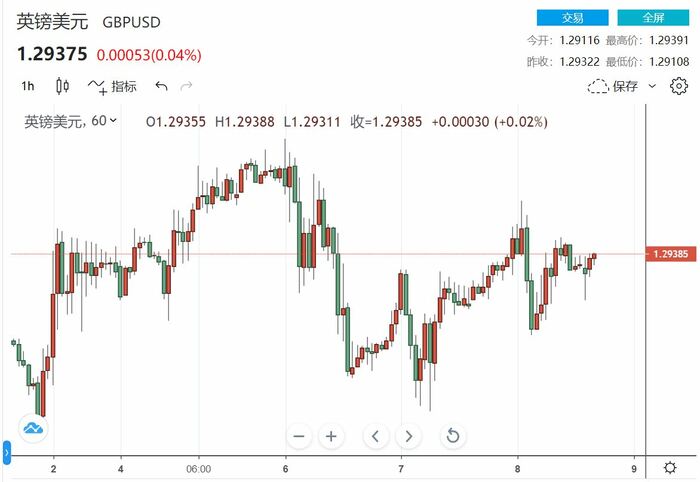
Task: Click the 保存 save cloud button
Action: 613,86
